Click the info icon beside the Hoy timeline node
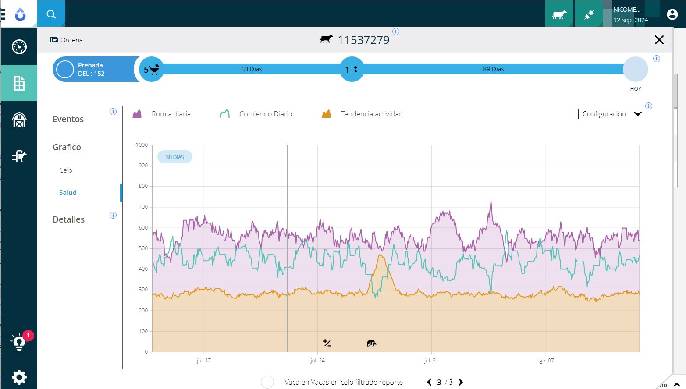This screenshot has width=686, height=389. 656,58
